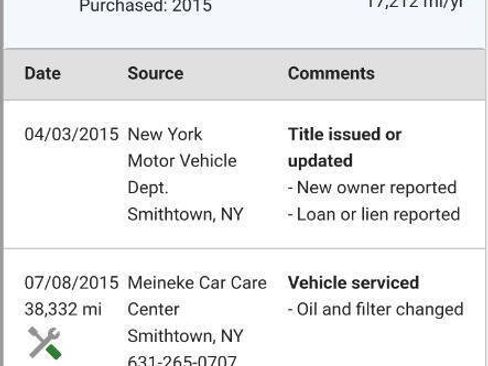
Task: Select the 07/08/2015 date entry
Action: pyautogui.click(x=71, y=283)
